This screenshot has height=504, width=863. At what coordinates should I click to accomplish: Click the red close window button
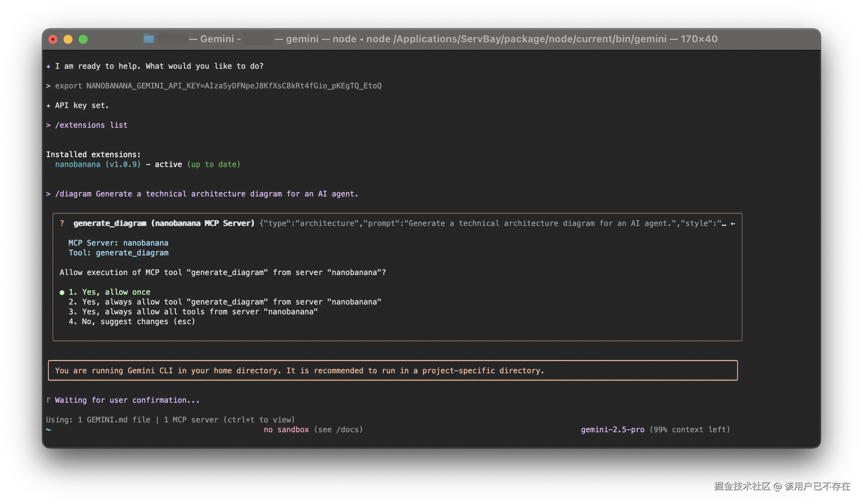click(x=53, y=39)
